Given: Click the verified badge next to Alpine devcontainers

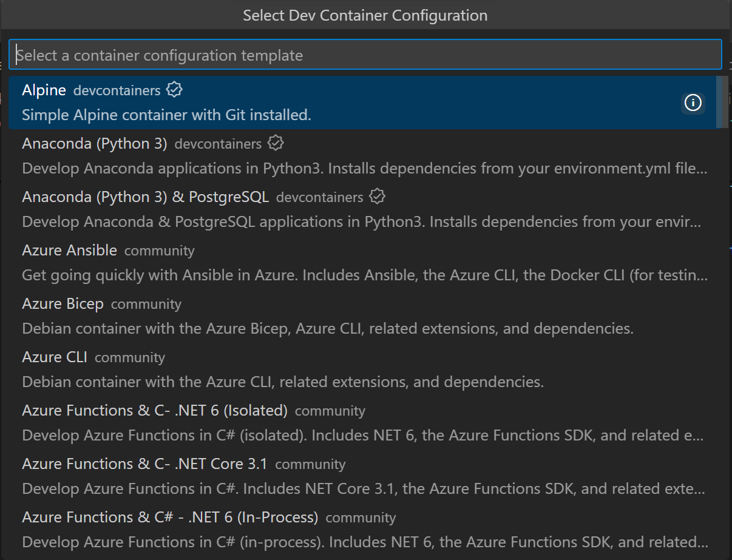Looking at the screenshot, I should (x=174, y=89).
